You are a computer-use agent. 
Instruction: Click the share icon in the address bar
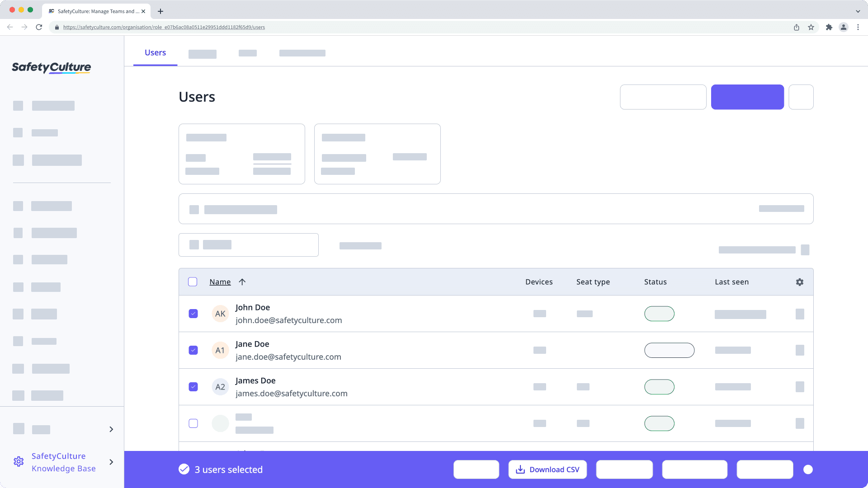[796, 27]
